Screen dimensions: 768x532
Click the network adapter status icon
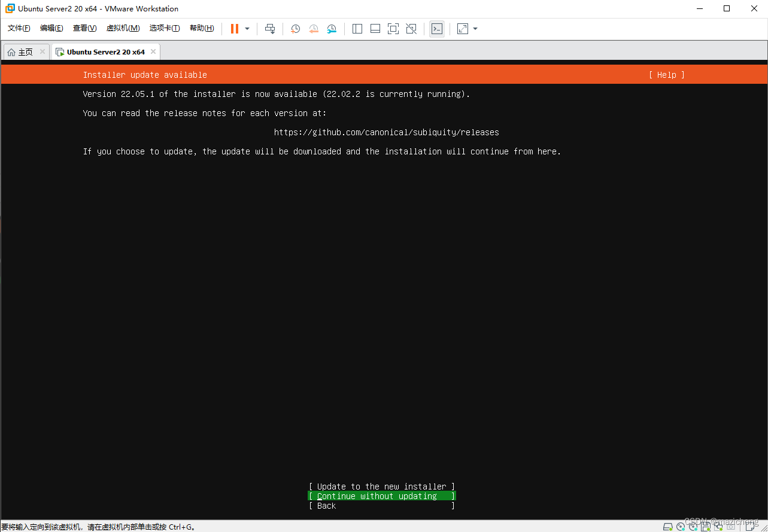[718, 527]
